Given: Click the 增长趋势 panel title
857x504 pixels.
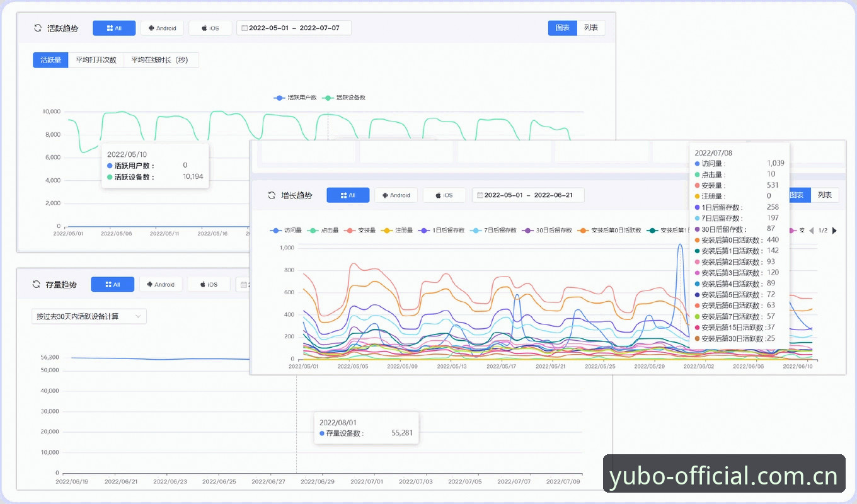Looking at the screenshot, I should point(296,195).
